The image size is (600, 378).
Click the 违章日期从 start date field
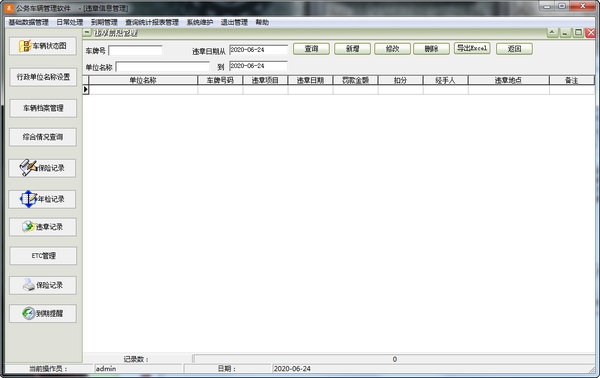[258, 50]
